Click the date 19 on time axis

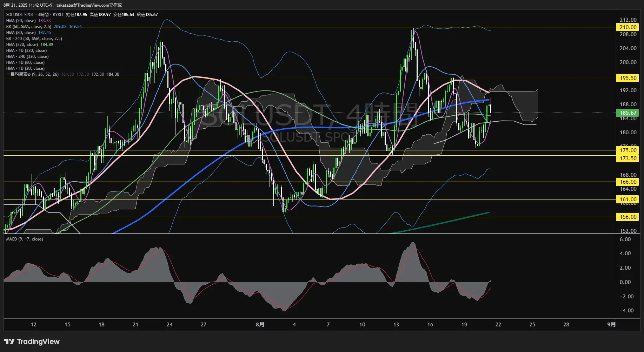click(x=464, y=324)
